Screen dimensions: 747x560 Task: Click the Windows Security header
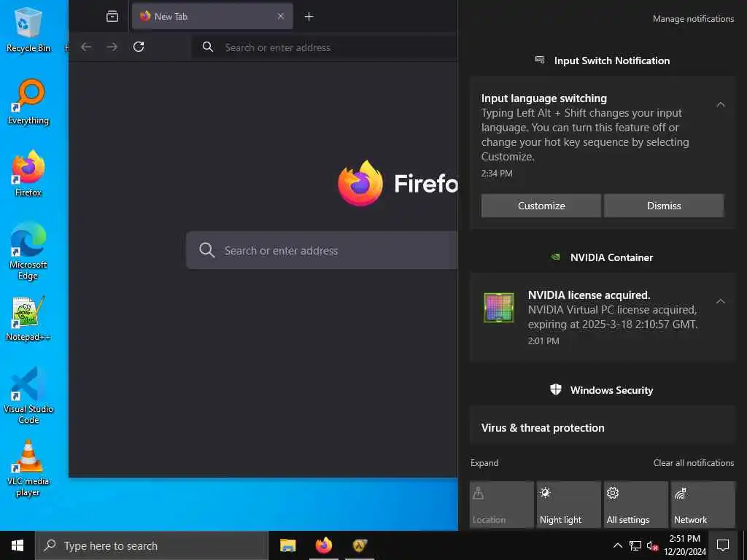[x=603, y=390]
